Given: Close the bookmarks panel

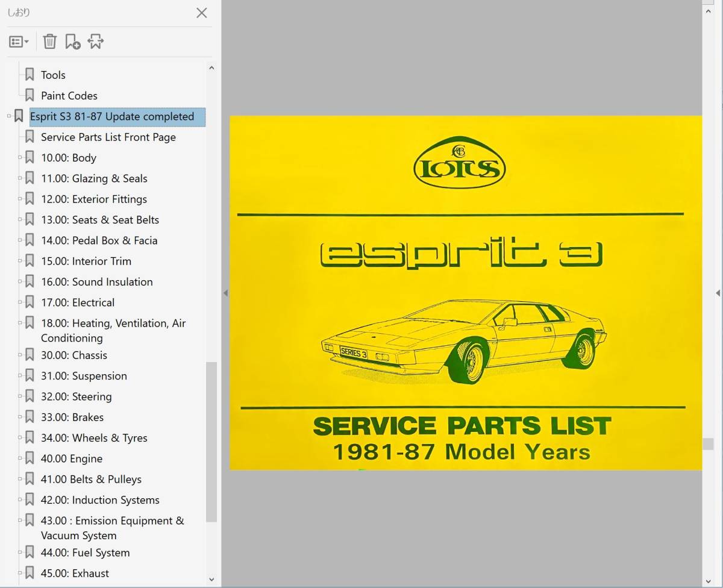Looking at the screenshot, I should (x=202, y=13).
